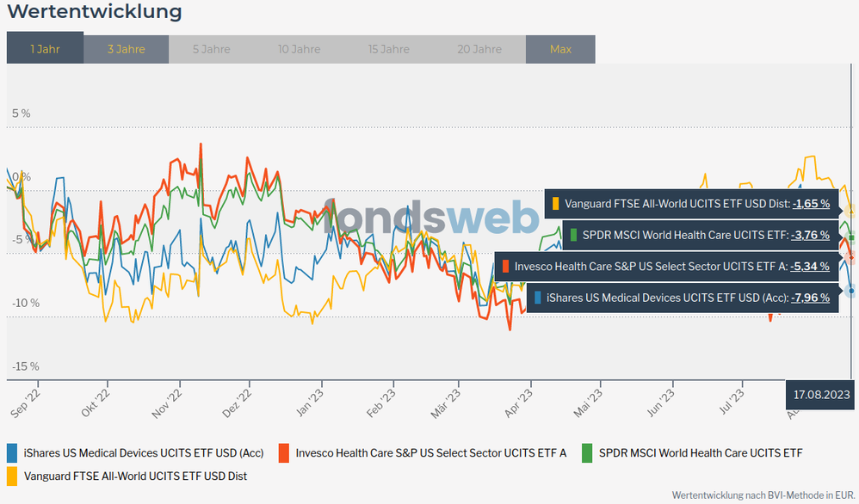The height and width of the screenshot is (504, 859).
Task: Switch chart to 20 Jahre
Action: coord(479,49)
